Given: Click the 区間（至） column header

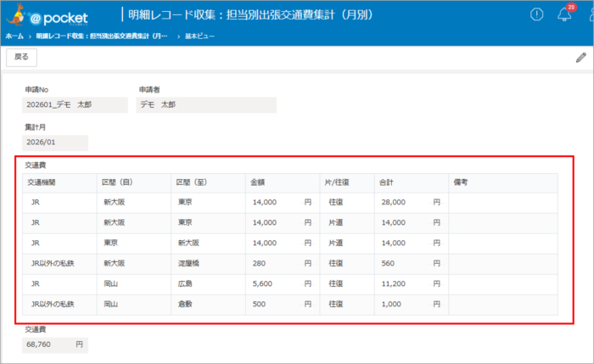Looking at the screenshot, I should tap(209, 183).
